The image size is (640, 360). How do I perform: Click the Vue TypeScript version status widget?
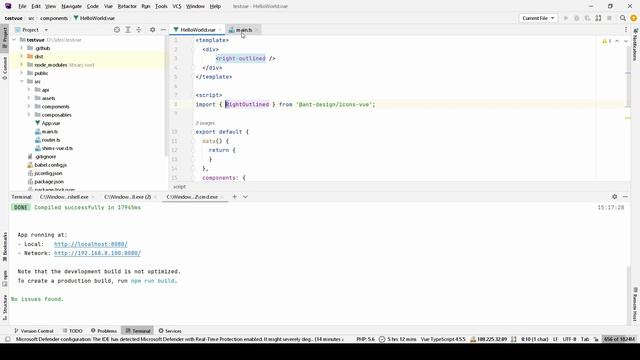click(443, 339)
